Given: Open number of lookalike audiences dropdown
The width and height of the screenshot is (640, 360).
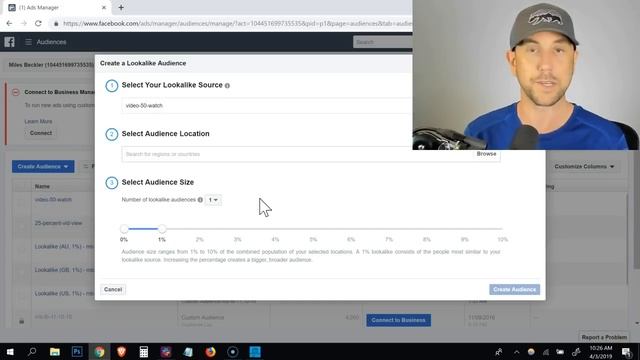Looking at the screenshot, I should click(x=213, y=200).
